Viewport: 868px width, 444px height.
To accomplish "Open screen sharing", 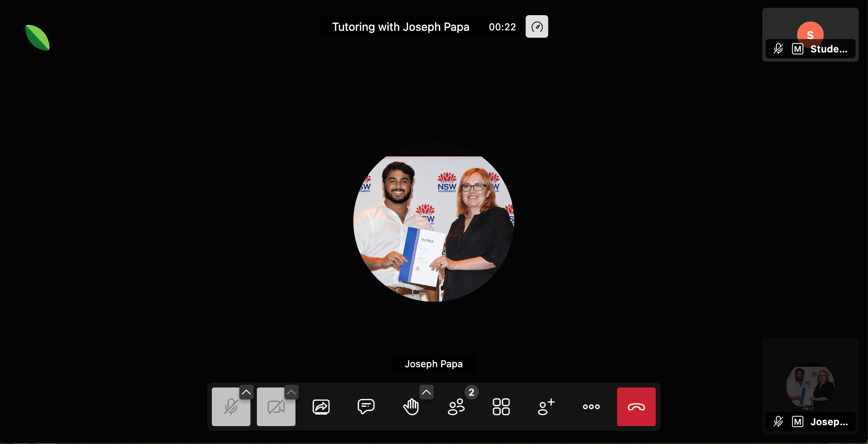I will point(321,406).
